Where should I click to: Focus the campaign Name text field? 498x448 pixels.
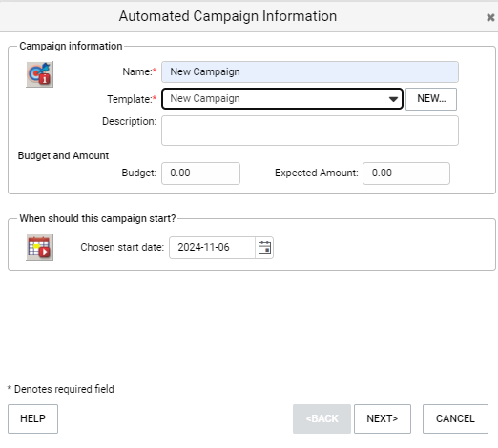point(310,71)
